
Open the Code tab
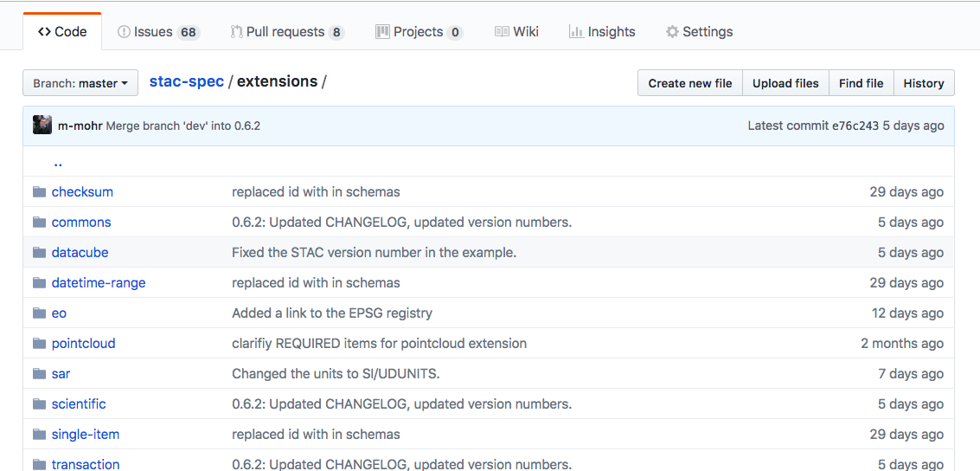[x=62, y=32]
